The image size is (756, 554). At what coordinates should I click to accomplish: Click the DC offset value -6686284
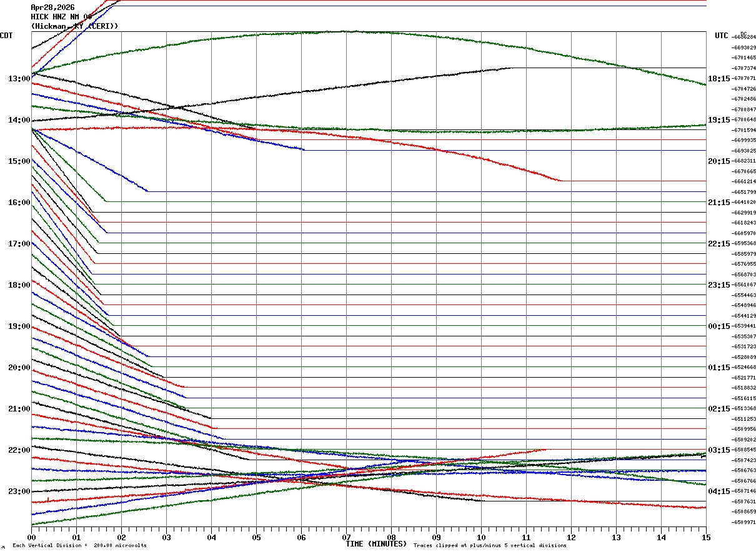[744, 38]
